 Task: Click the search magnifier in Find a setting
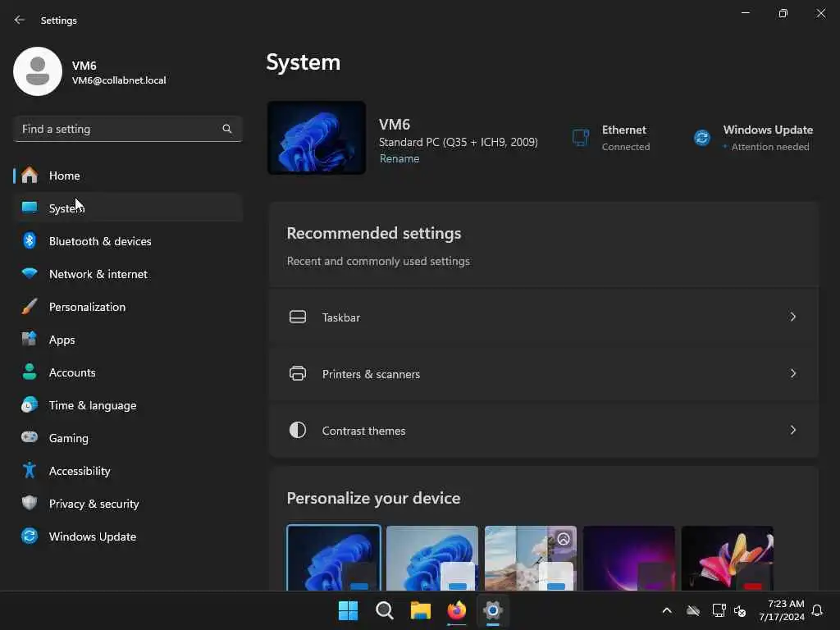click(227, 129)
